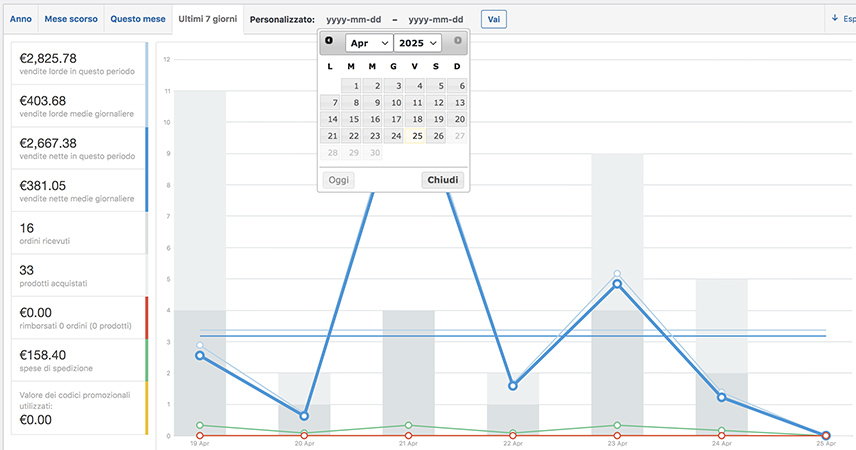Click the export download icon
The width and height of the screenshot is (856, 450).
pos(835,18)
